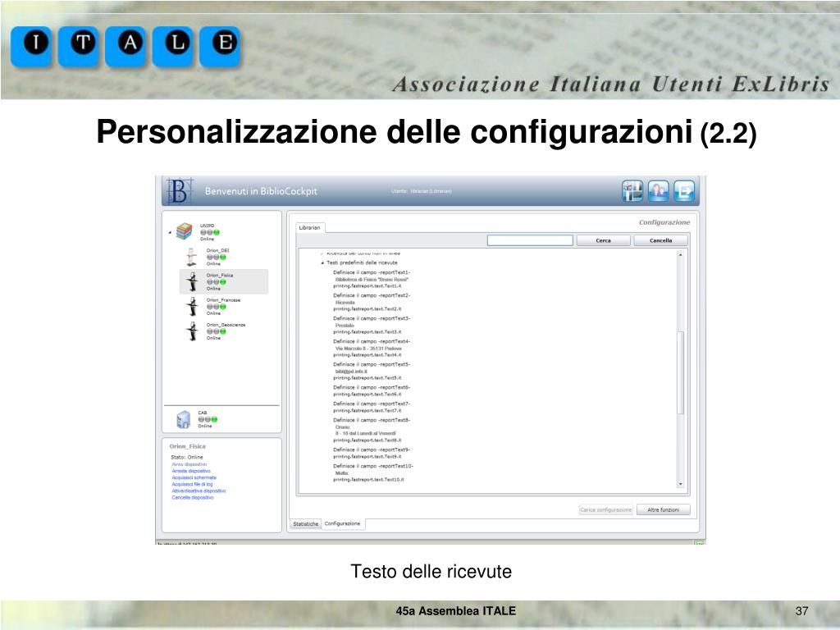This screenshot has height=630, width=840.
Task: Click the configuration list scrollbar thumb
Action: 680,373
